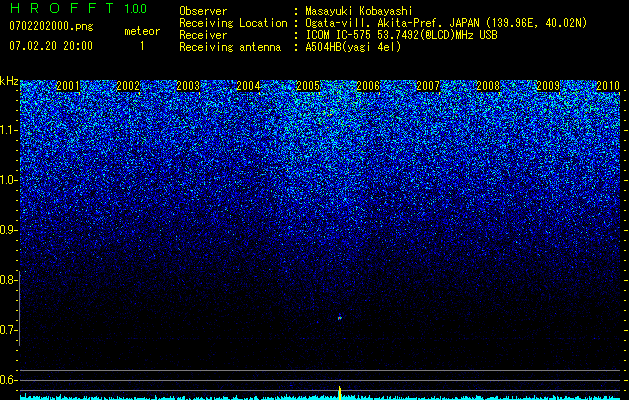
Task: Click the 1.0 kHz axis label
Action: (x=9, y=181)
